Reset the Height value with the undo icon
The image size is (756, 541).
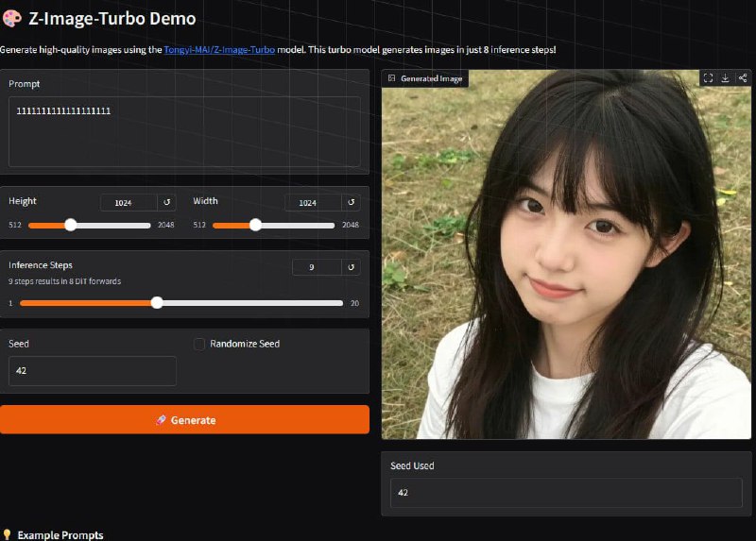167,202
